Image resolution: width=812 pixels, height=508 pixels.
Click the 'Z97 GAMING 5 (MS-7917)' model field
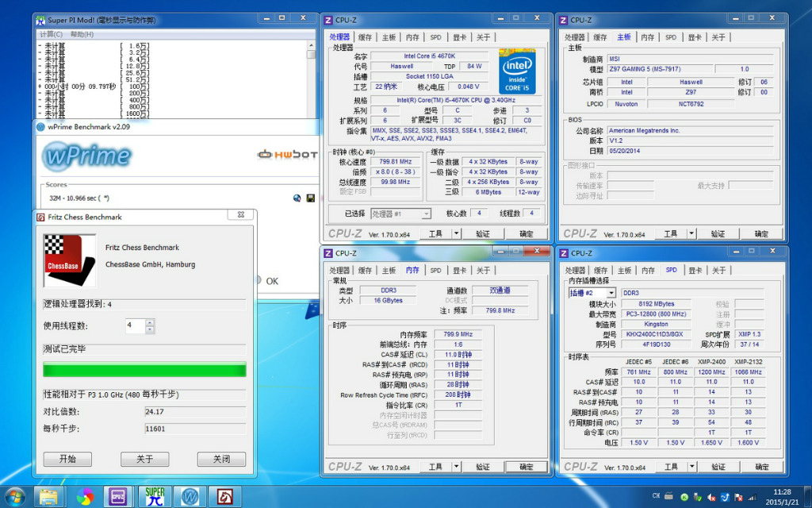(x=659, y=69)
